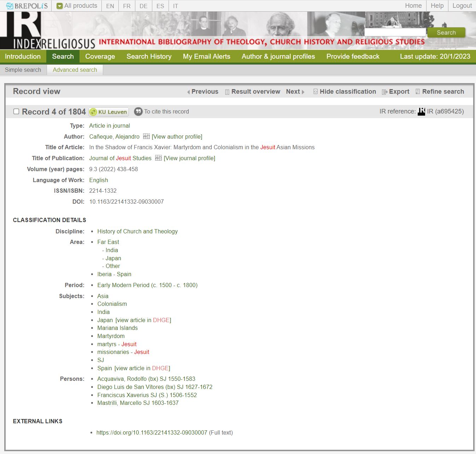Click the Result overview icon
The image size is (476, 454).
(x=227, y=92)
